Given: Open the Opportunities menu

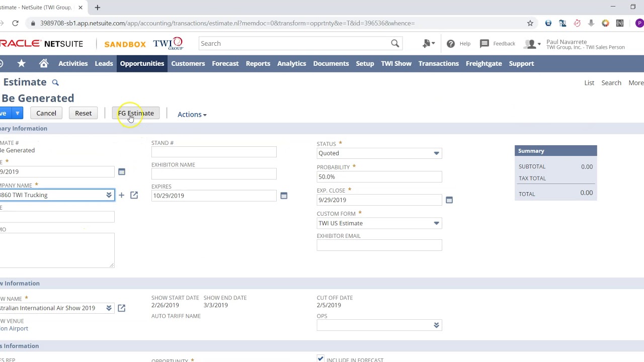Looking at the screenshot, I should [142, 63].
